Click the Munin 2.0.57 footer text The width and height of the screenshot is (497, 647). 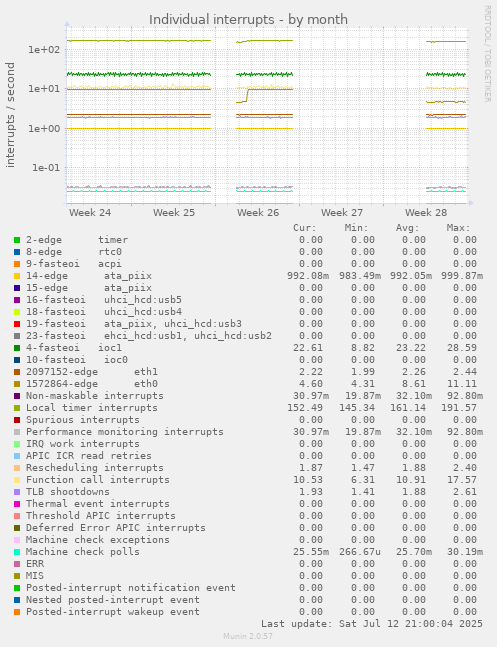pos(248,636)
